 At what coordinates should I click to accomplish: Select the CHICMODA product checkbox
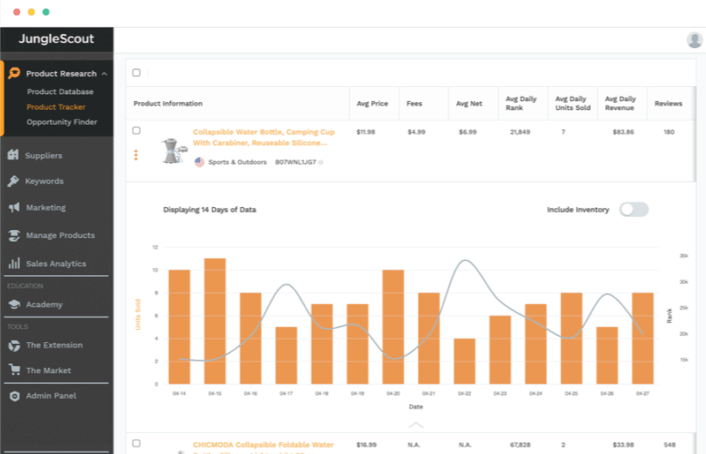(136, 443)
